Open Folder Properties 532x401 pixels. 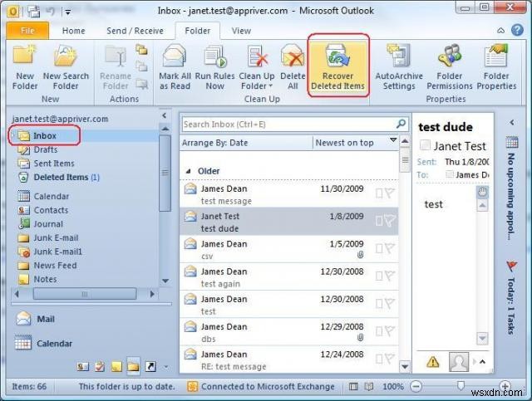coord(496,67)
